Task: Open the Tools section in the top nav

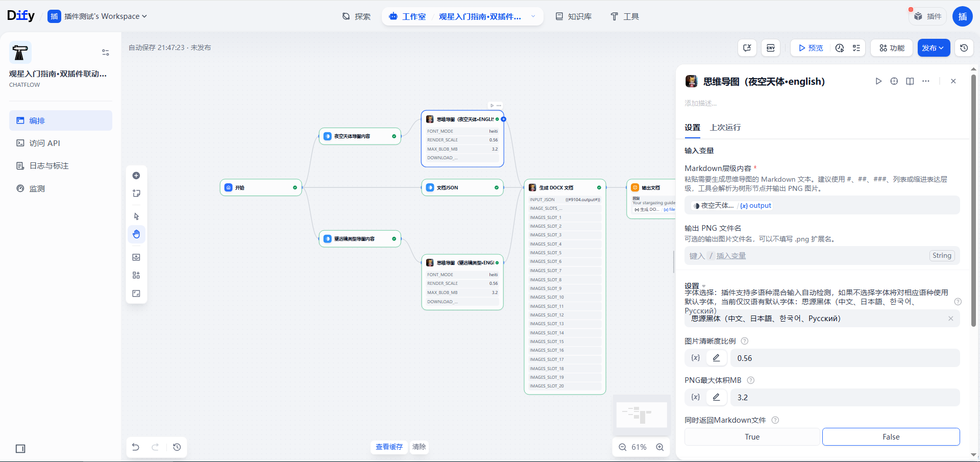Action: [625, 16]
